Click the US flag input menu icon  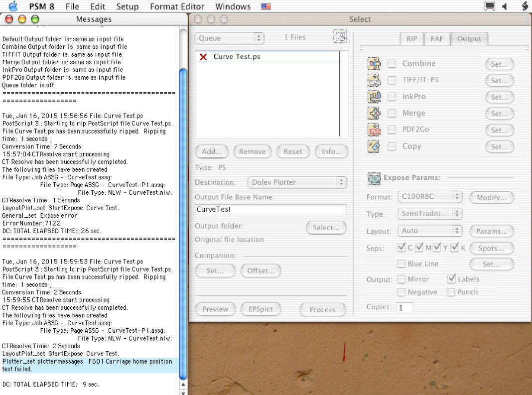[x=266, y=6]
